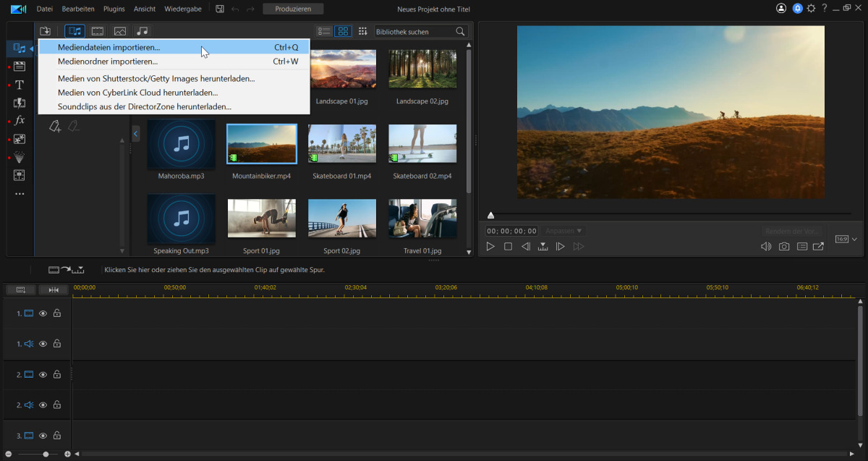Open the notifications bell icon
Image resolution: width=868 pixels, height=461 pixels.
(x=798, y=9)
